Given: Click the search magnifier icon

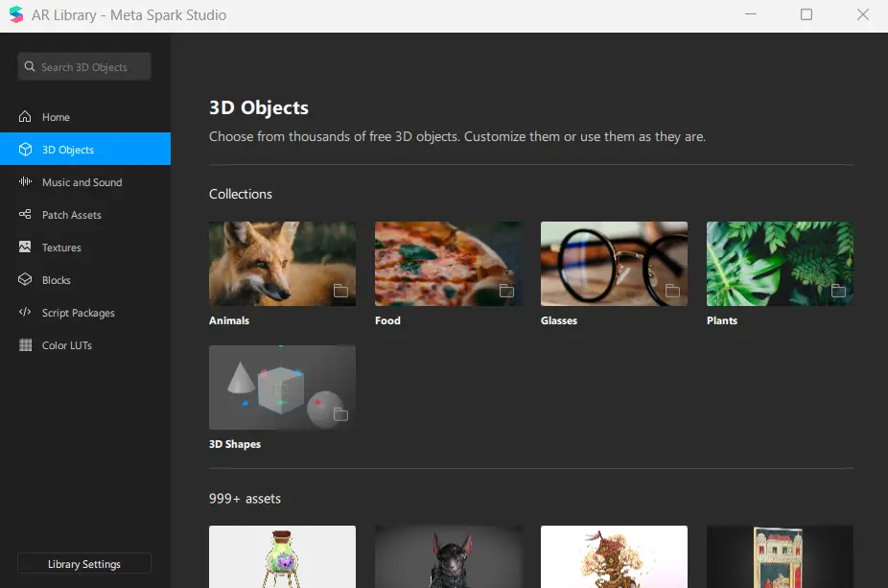Looking at the screenshot, I should (x=28, y=66).
